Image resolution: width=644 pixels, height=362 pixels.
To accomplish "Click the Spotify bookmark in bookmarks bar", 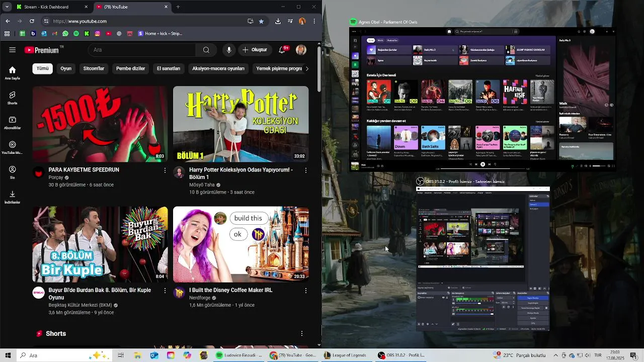I will pos(76,34).
